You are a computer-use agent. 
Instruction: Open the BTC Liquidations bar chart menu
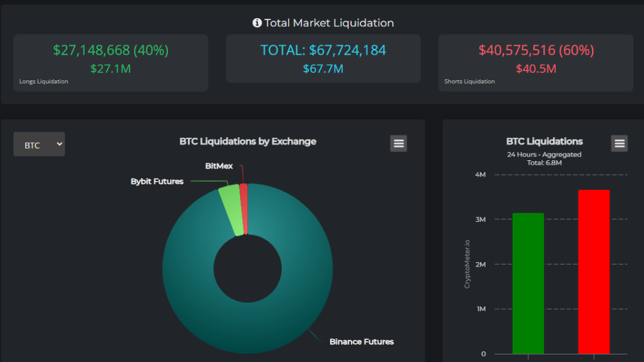point(619,143)
